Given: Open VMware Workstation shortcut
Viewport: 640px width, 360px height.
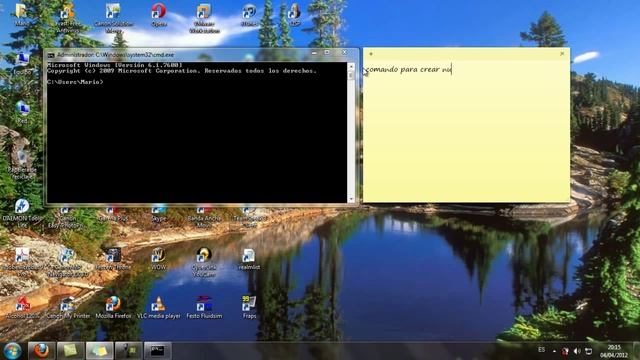Looking at the screenshot, I should tap(204, 17).
